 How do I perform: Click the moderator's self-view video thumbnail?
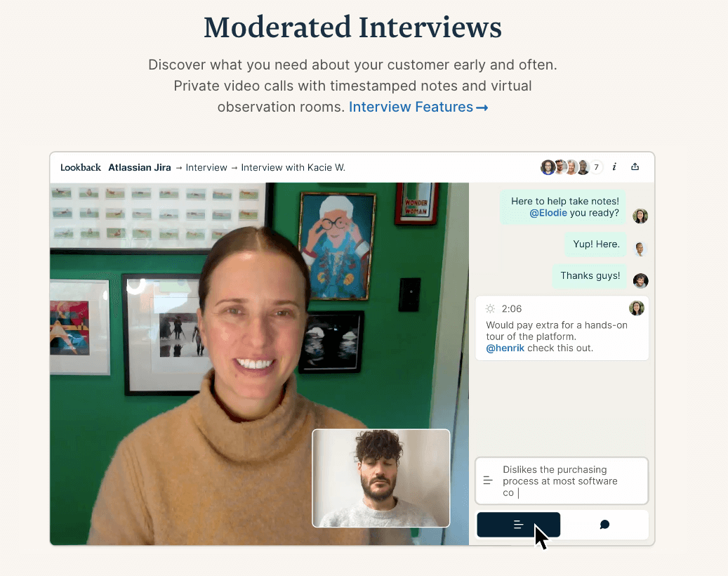click(x=380, y=478)
